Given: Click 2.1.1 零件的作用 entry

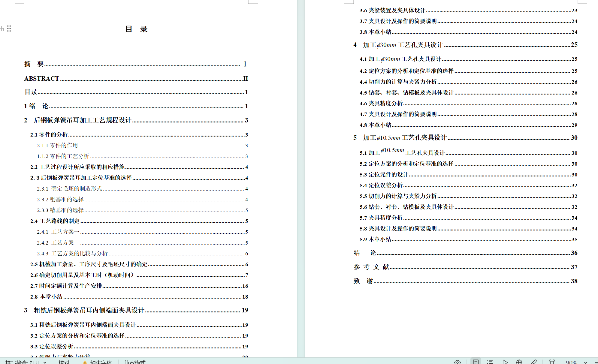Looking at the screenshot, I should [142, 145].
